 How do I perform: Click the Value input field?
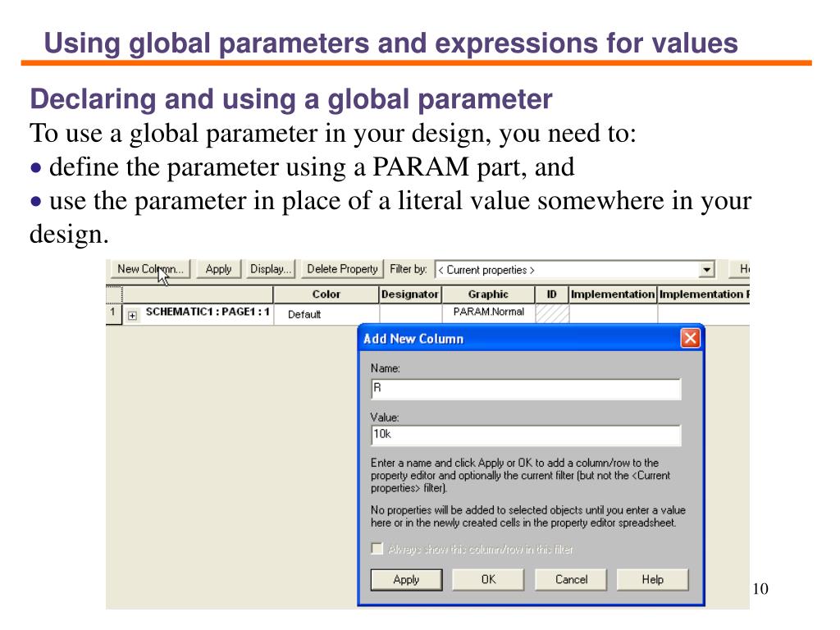(x=526, y=435)
